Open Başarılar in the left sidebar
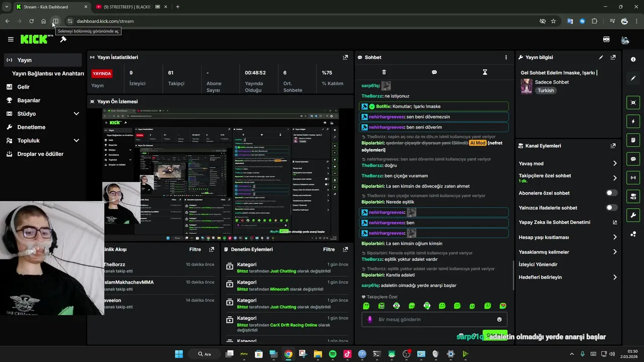644x362 pixels. pos(43,100)
